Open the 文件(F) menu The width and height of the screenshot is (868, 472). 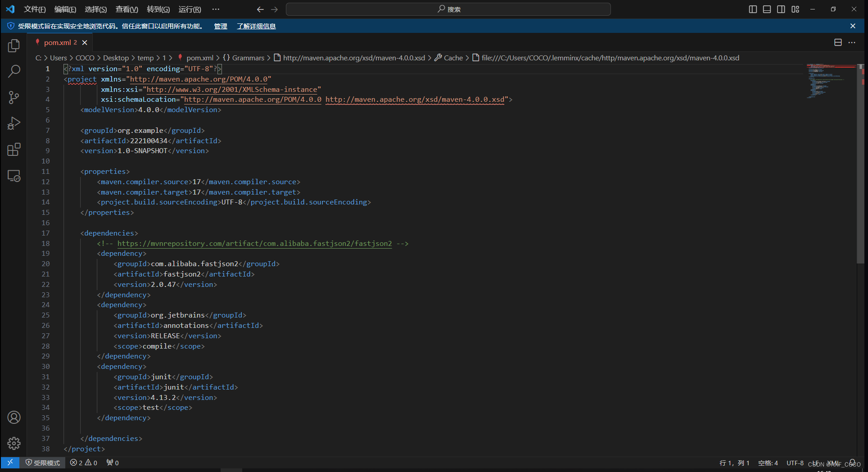coord(35,9)
